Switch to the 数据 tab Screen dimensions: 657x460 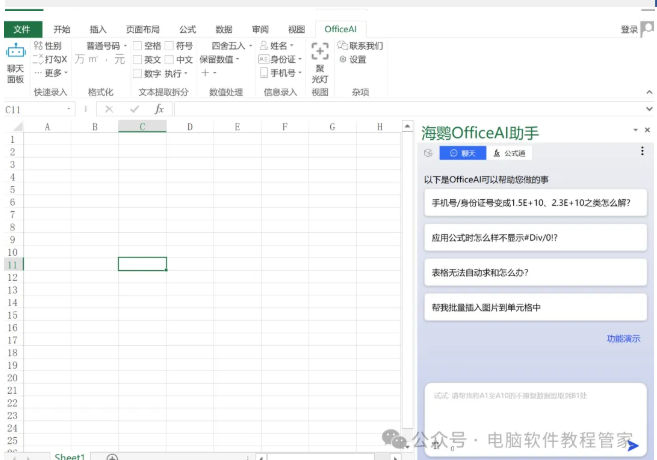pyautogui.click(x=224, y=29)
